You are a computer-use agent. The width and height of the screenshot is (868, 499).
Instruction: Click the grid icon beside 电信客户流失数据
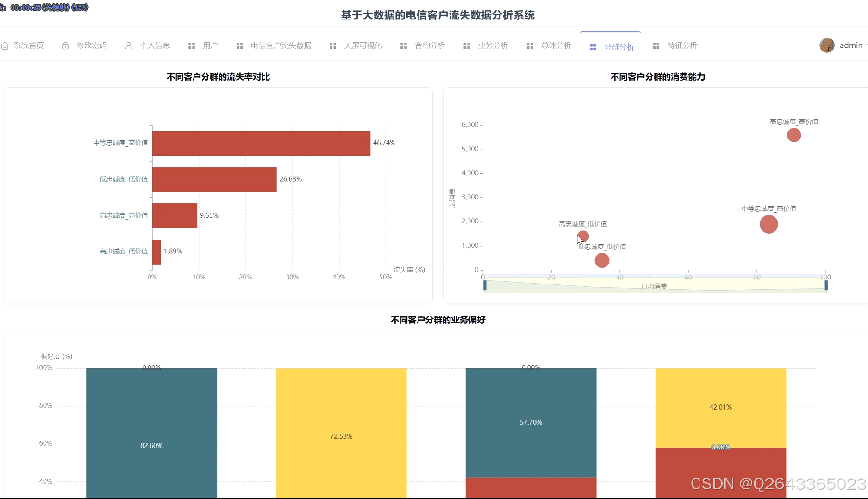240,45
